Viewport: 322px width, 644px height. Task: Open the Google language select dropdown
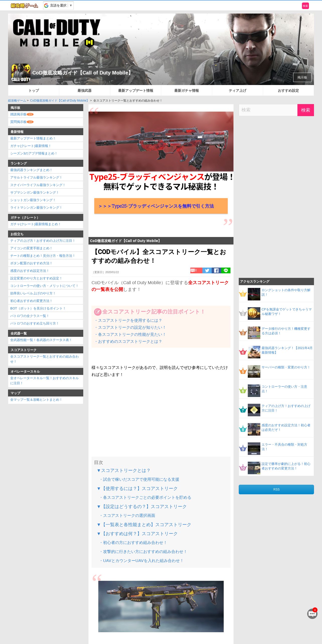point(58,6)
